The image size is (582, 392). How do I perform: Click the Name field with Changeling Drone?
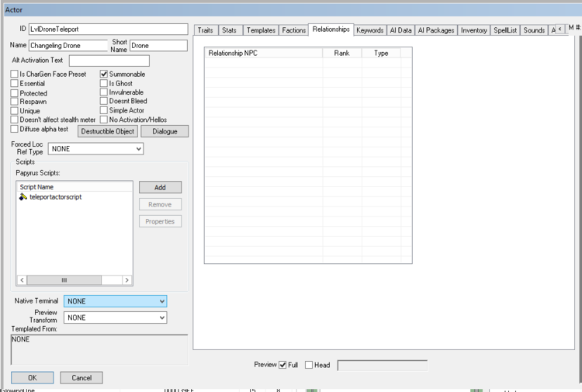click(68, 45)
